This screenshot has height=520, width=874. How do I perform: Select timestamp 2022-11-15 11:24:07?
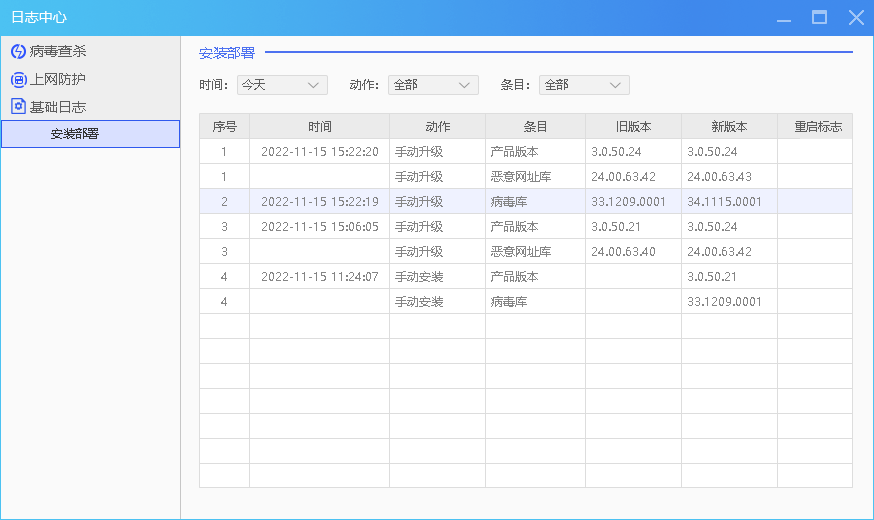pos(319,277)
